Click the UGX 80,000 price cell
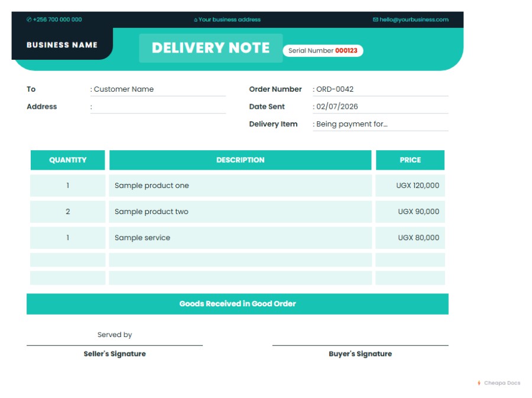The width and height of the screenshot is (532, 398). coord(410,238)
